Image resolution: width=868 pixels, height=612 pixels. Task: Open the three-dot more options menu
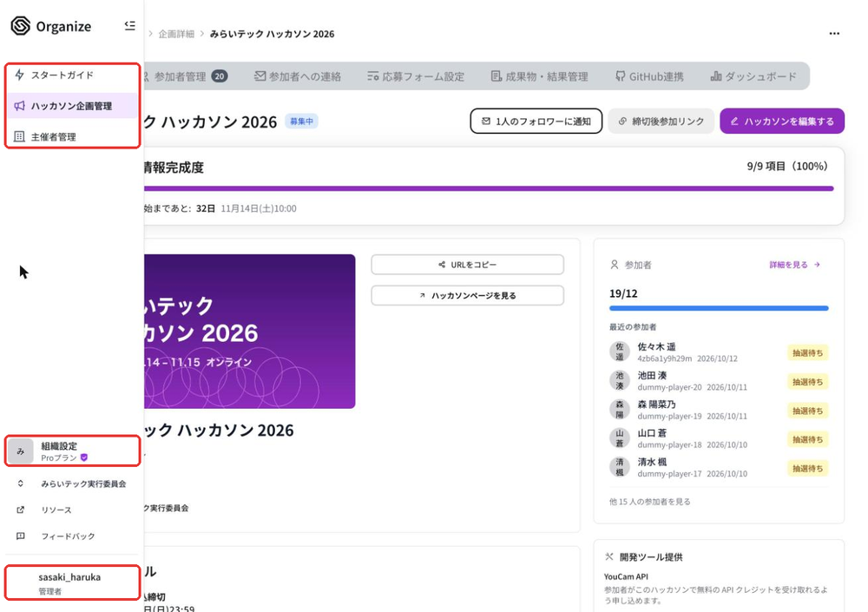(834, 33)
